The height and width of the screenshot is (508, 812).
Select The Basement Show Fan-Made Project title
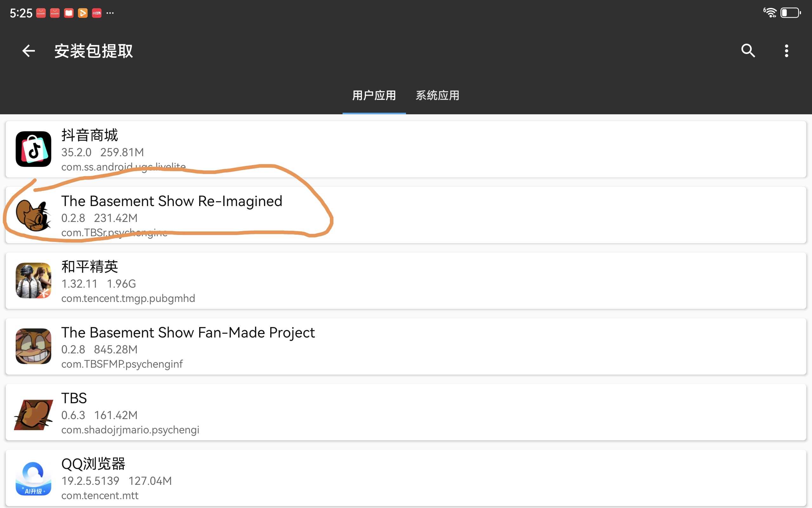188,332
